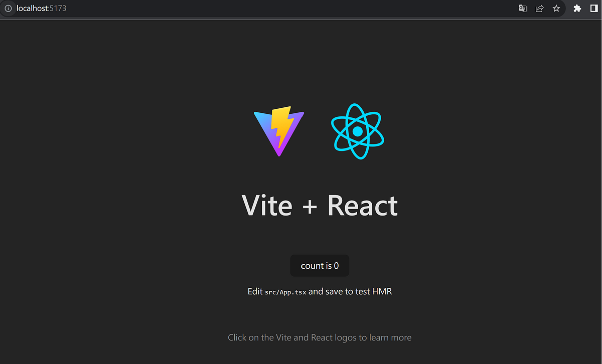Image resolution: width=602 pixels, height=364 pixels.
Task: View site info via the circled-i icon
Action: tap(8, 9)
